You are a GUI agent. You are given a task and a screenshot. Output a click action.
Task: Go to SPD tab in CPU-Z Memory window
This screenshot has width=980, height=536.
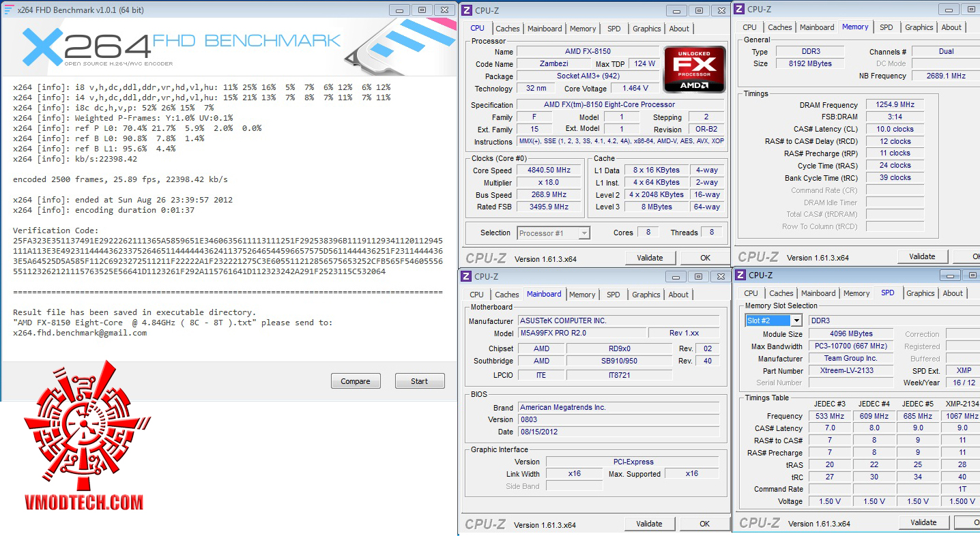tap(887, 27)
